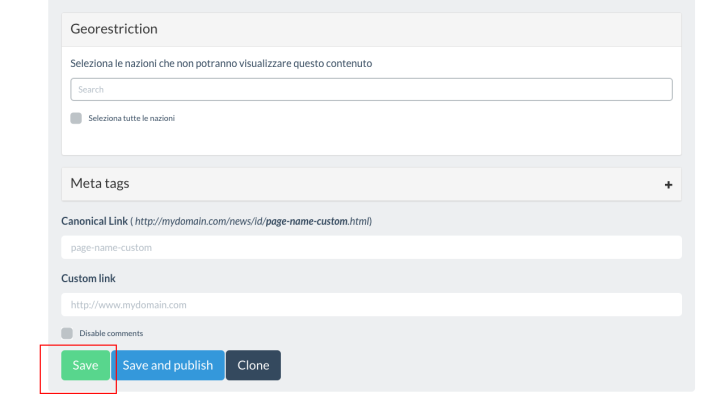Focus the Canonical Link input field
The image size is (720, 410).
coord(371,248)
